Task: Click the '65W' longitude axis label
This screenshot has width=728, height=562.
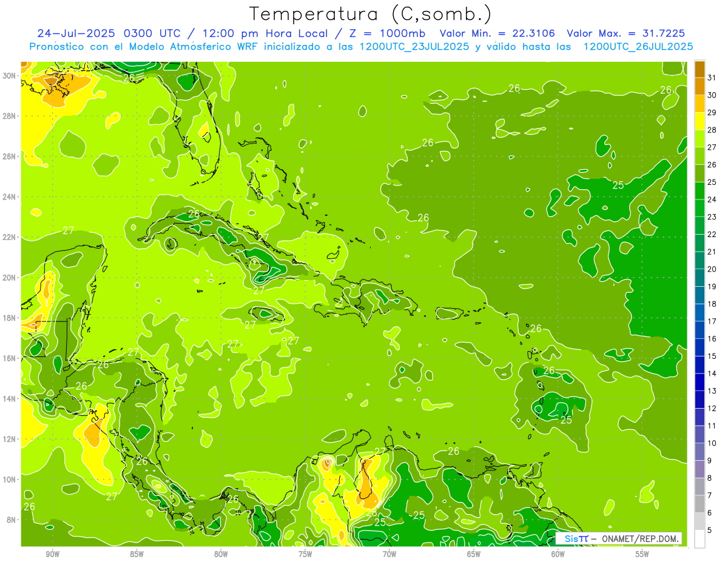Action: [x=474, y=554]
